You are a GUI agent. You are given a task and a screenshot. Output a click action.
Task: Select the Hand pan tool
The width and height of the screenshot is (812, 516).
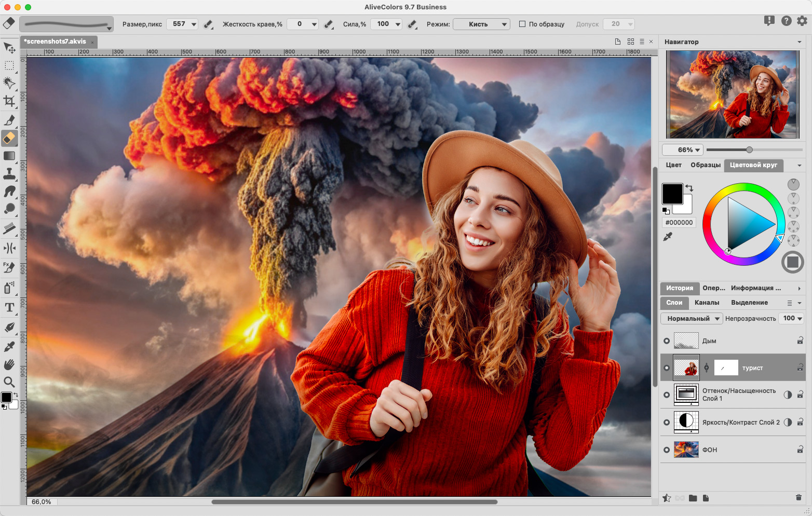click(9, 364)
